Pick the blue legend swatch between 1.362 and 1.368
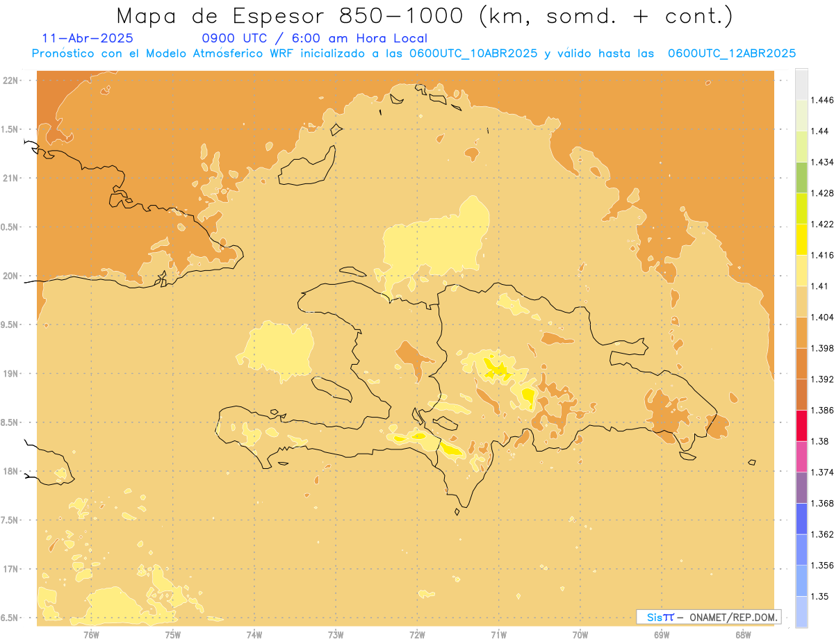834x644 pixels. (801, 518)
